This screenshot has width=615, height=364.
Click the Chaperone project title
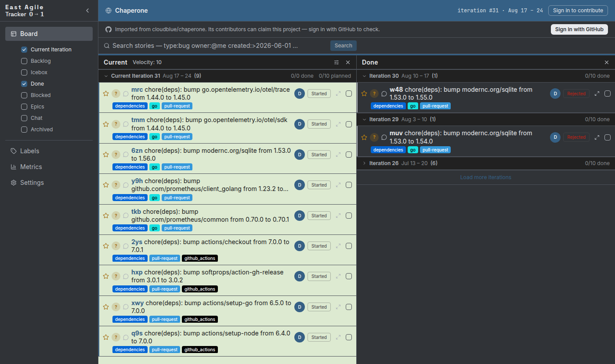[131, 11]
